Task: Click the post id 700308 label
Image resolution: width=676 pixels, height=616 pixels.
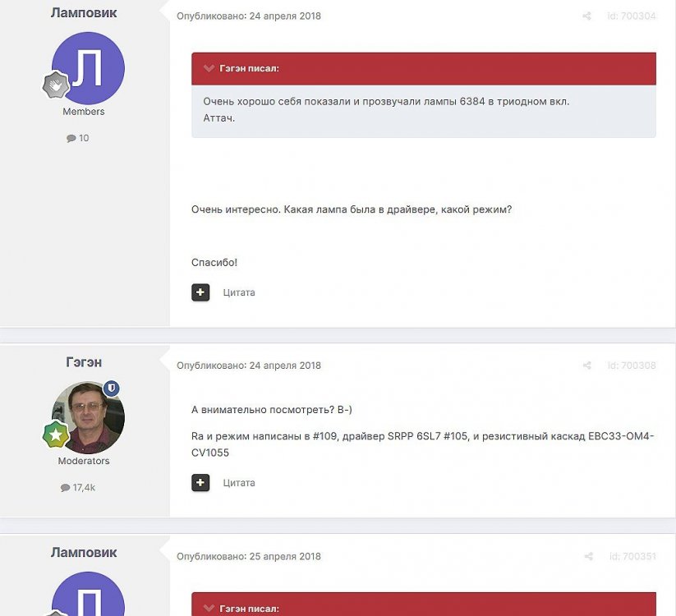Action: pyautogui.click(x=631, y=365)
